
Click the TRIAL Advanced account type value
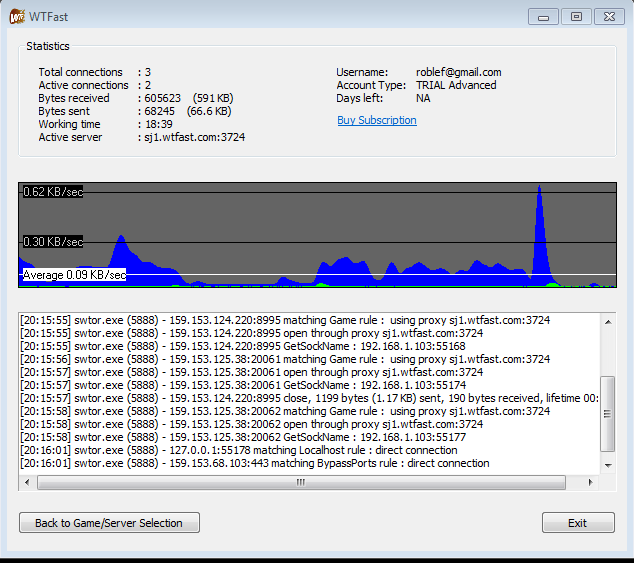(456, 85)
